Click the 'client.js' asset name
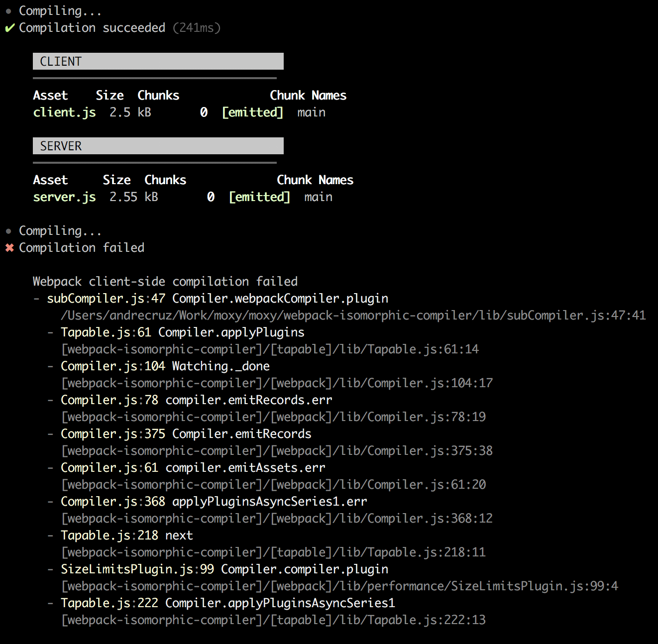The width and height of the screenshot is (658, 644). 65,112
